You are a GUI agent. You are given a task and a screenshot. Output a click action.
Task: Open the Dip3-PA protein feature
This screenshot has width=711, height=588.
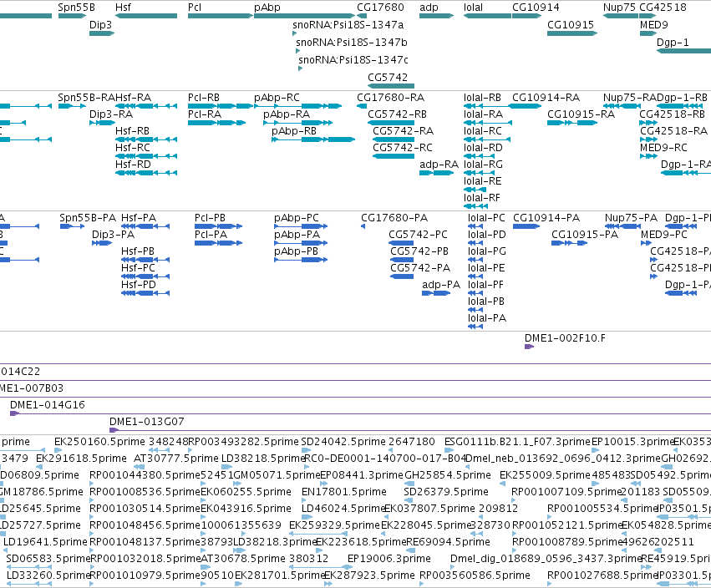[102, 243]
